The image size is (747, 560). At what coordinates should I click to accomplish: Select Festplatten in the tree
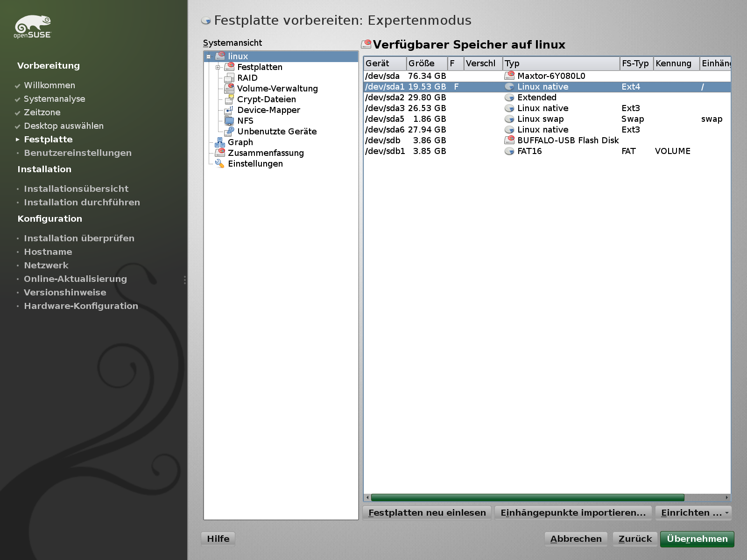(x=260, y=67)
